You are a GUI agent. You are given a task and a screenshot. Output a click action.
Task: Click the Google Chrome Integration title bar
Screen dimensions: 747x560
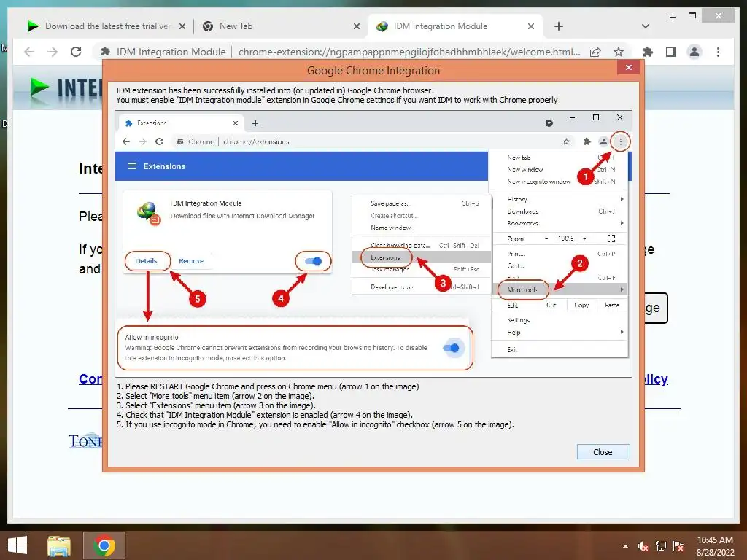click(373, 71)
